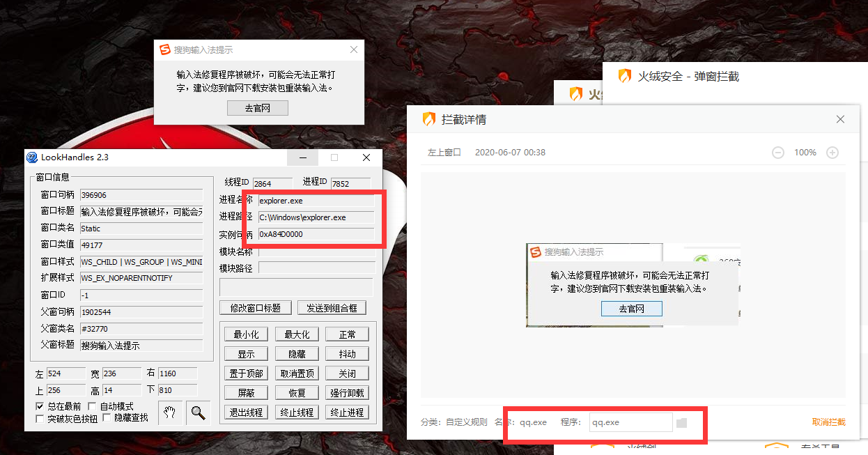
Task: Click the 父窗标题 field showing 搜狗输入法提示
Action: 141,345
